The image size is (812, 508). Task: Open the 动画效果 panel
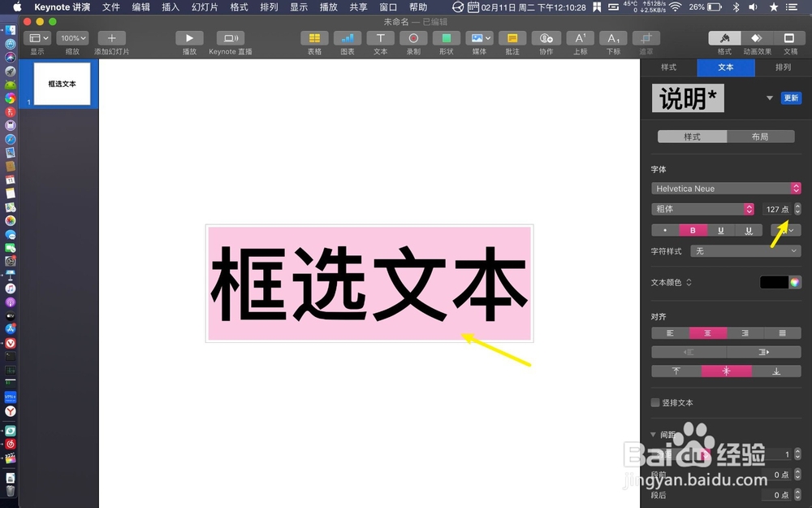(x=756, y=38)
